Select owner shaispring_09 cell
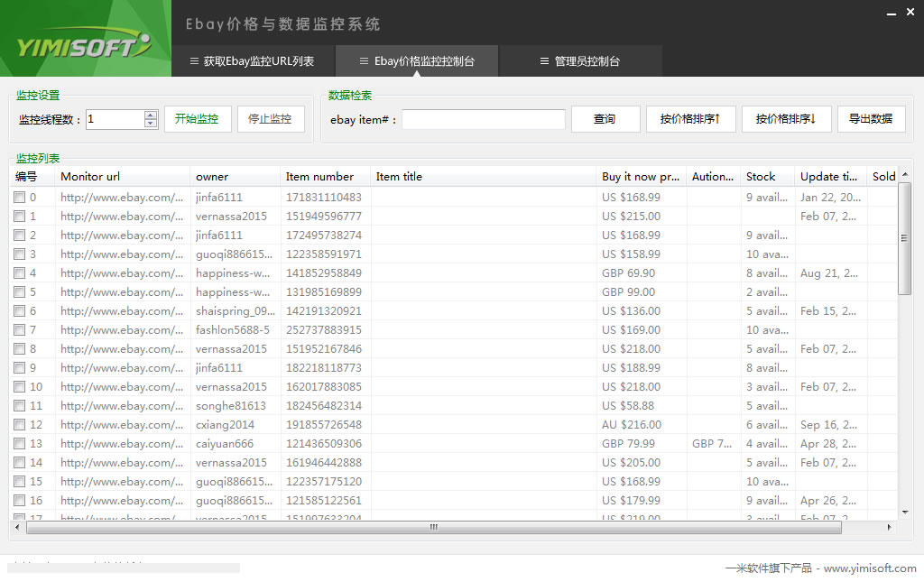Viewport: 924px width, 582px height. coord(236,310)
